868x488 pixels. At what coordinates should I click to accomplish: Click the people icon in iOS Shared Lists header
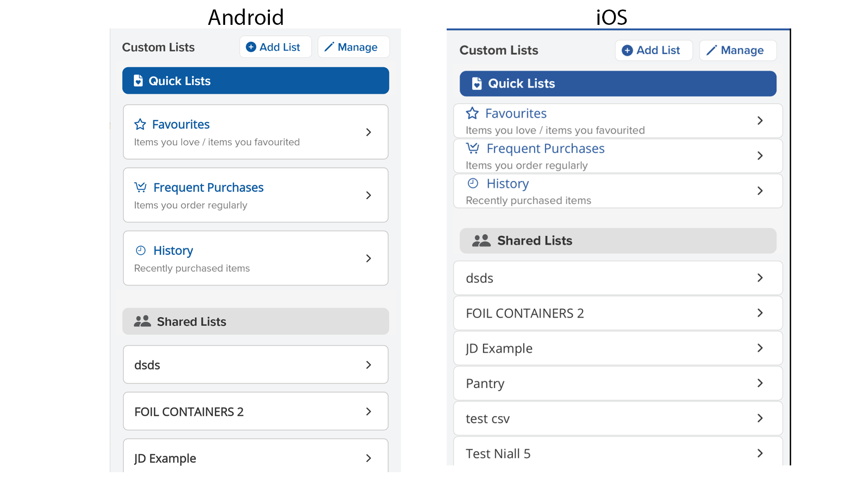[x=481, y=240]
